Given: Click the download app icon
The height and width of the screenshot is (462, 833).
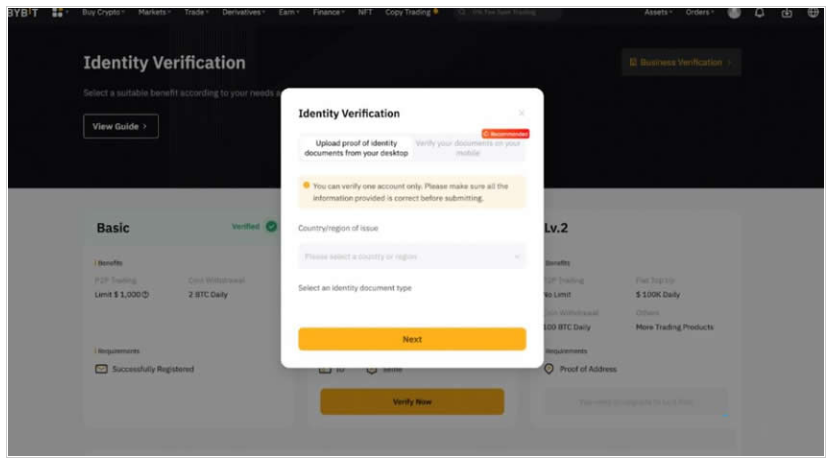Looking at the screenshot, I should point(787,12).
